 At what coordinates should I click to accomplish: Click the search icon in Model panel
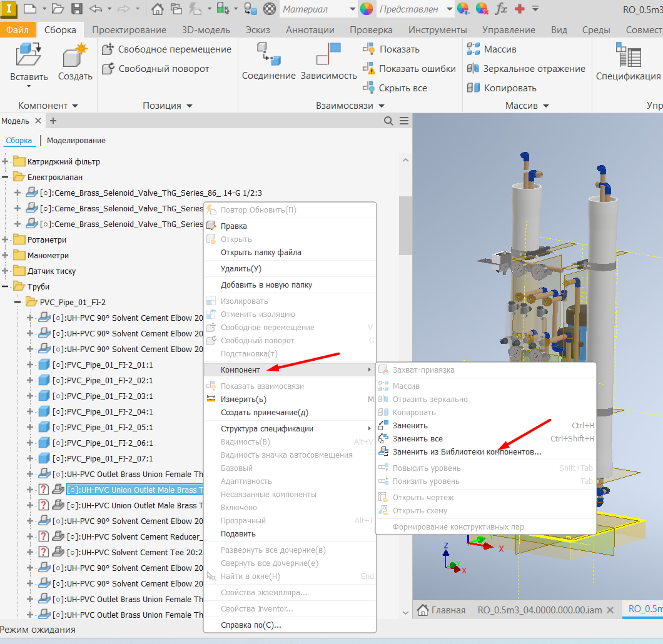click(x=388, y=121)
